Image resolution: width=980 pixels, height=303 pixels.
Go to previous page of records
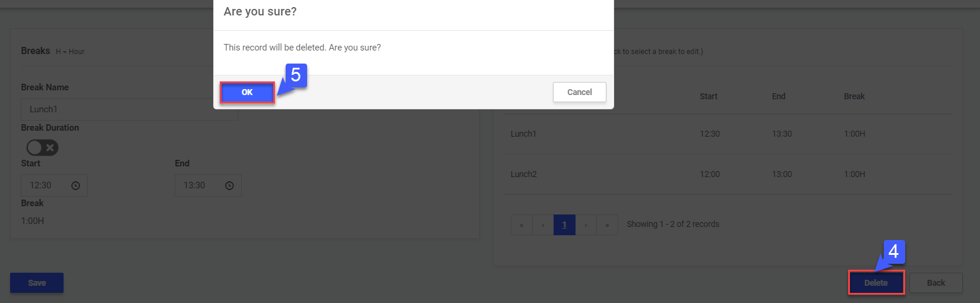point(543,225)
